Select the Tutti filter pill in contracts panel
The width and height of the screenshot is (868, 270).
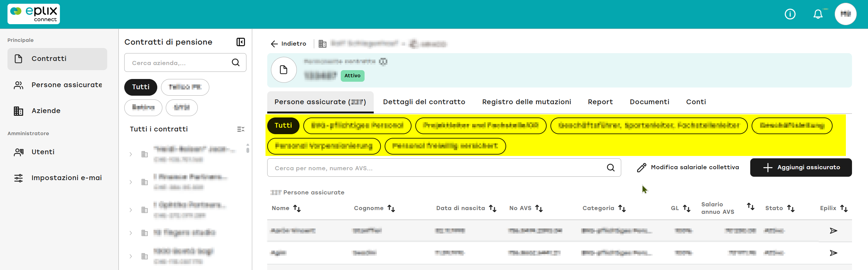[x=141, y=87]
